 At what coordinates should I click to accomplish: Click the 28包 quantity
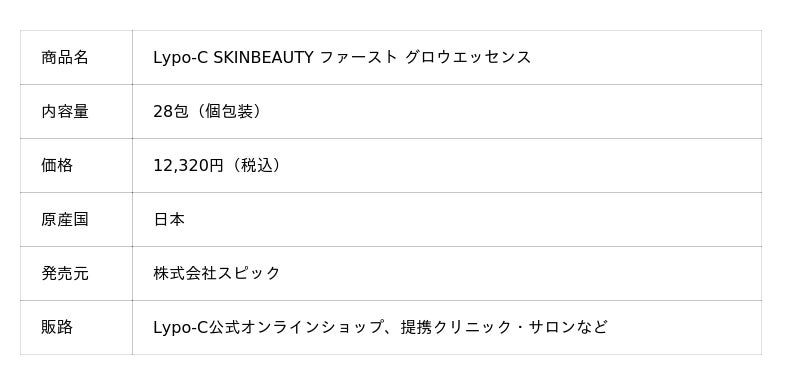(171, 112)
